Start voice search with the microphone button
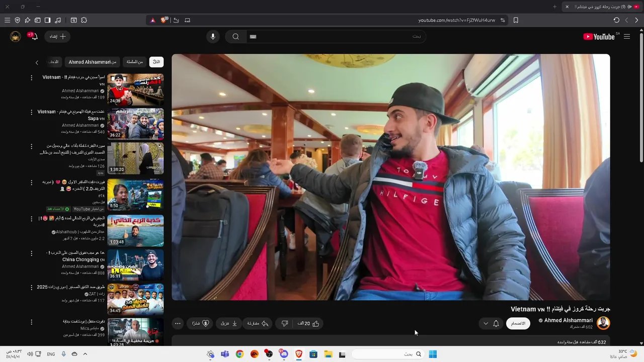Viewport: 644px width, 362px height. (x=213, y=36)
